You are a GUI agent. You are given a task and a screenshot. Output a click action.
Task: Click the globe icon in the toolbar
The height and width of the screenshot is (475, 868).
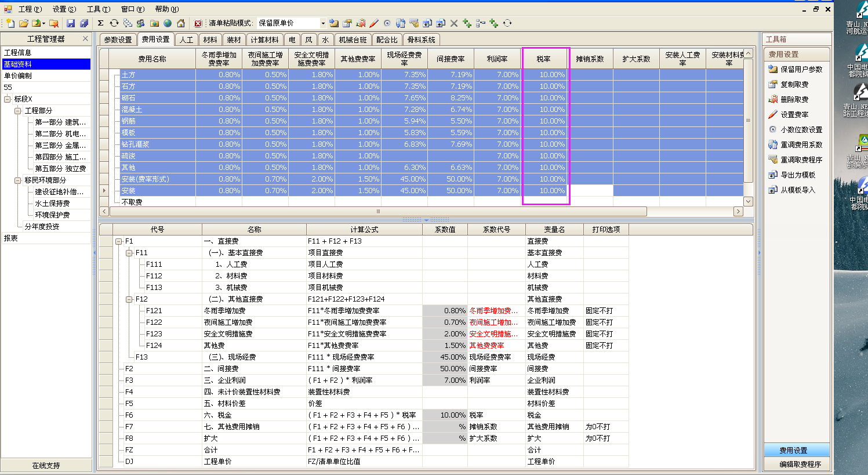168,23
